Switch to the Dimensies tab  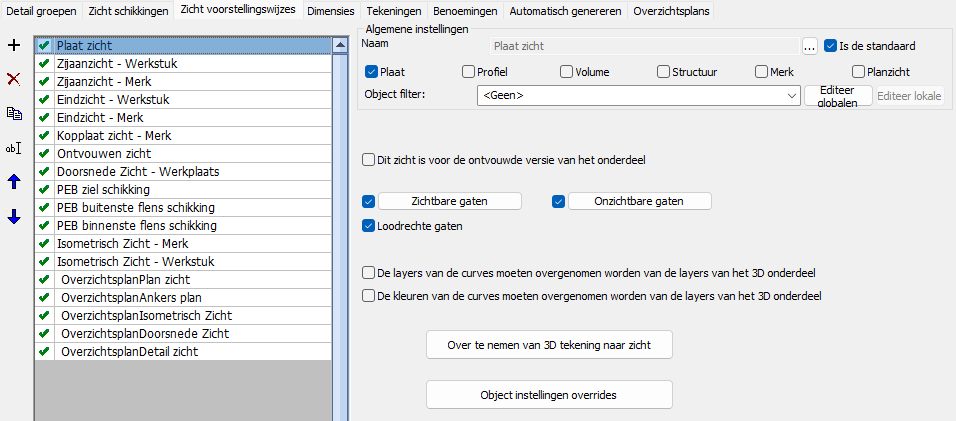[330, 10]
